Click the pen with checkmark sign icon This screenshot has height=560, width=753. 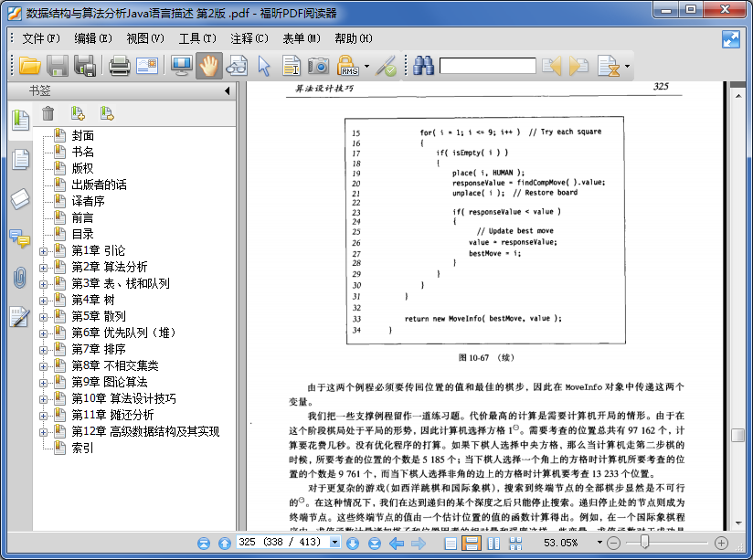(x=387, y=65)
